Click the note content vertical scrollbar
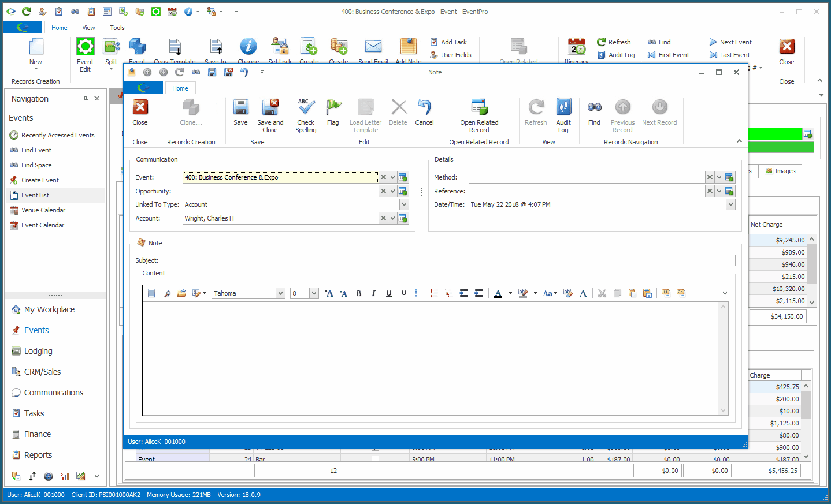Screen dimensions: 831x504 tap(723, 359)
